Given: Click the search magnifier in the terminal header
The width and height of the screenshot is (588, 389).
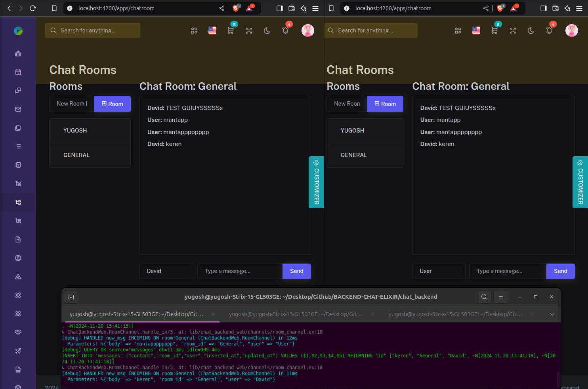Looking at the screenshot, I should pos(484,296).
